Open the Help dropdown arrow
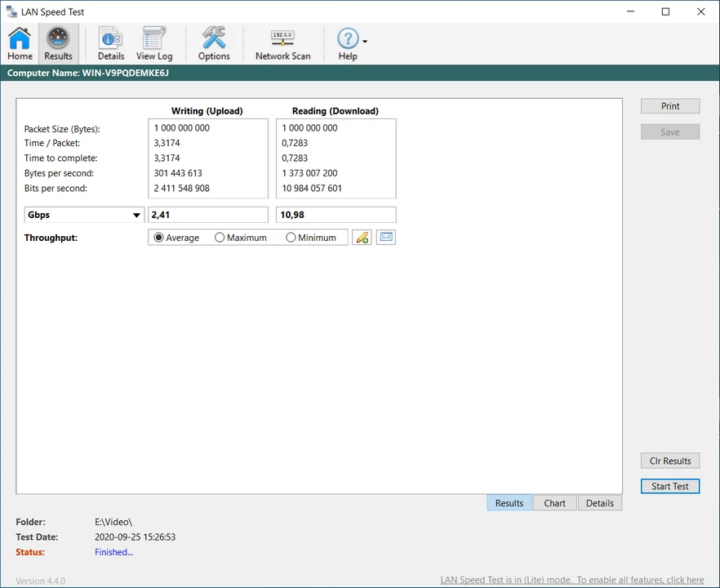Viewport: 720px width, 588px height. tap(365, 41)
